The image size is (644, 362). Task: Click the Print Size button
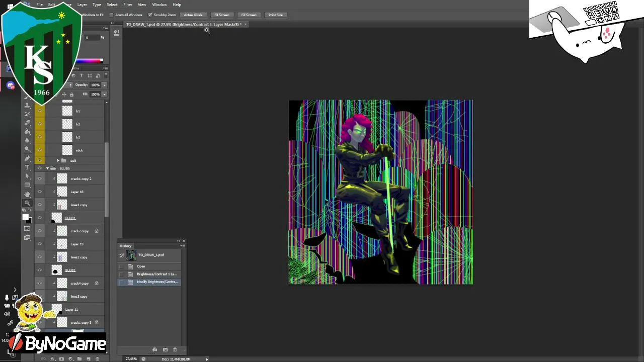pos(275,15)
